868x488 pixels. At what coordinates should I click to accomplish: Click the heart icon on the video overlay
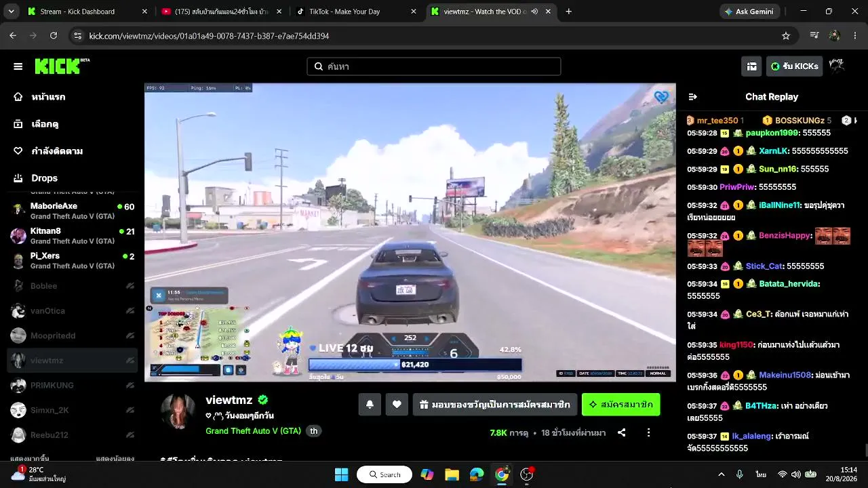click(x=661, y=97)
